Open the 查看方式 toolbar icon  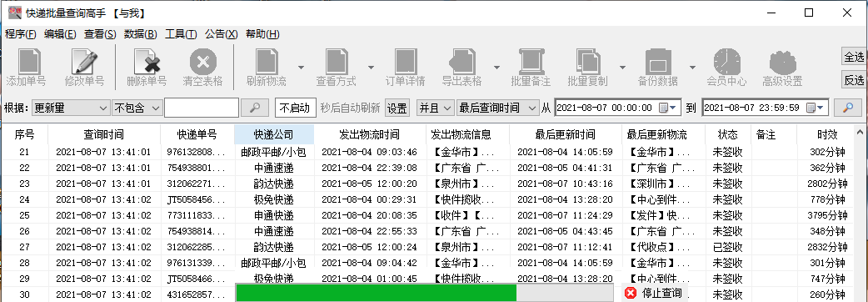click(x=336, y=61)
